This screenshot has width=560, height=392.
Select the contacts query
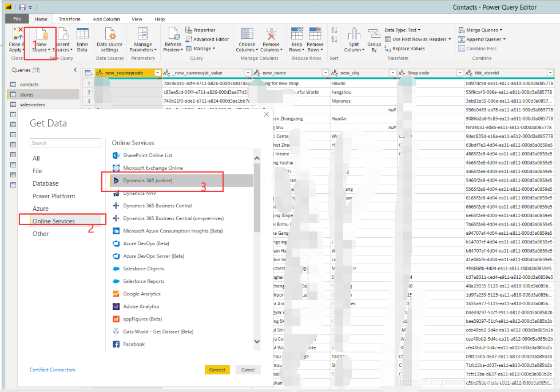pyautogui.click(x=43, y=85)
